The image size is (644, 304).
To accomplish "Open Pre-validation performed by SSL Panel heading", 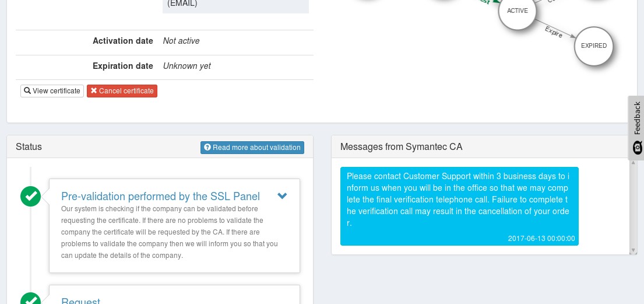I will click(161, 196).
